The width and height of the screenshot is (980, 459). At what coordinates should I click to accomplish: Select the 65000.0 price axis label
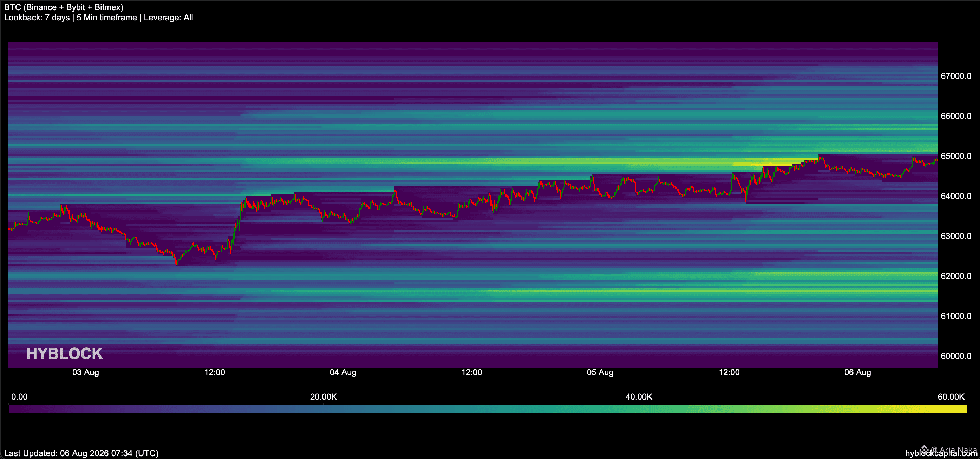[956, 156]
